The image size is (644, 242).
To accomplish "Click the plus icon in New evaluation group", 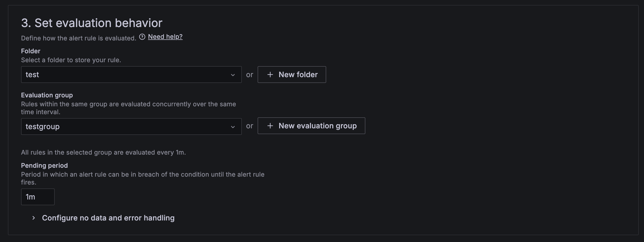I will click(x=270, y=126).
